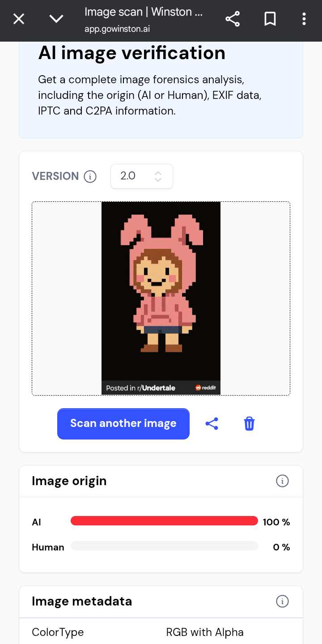Click the ColorType metadata label
322x644 pixels.
[58, 632]
